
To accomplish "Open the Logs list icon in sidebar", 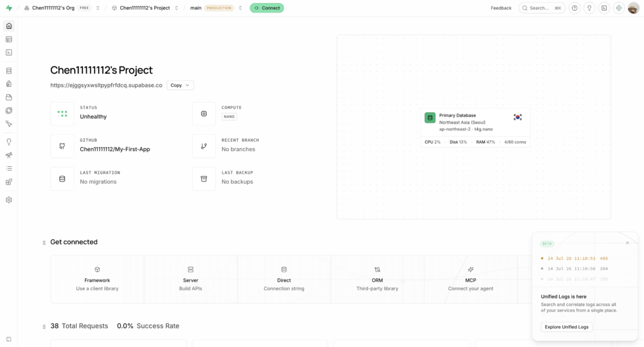I will pos(9,169).
